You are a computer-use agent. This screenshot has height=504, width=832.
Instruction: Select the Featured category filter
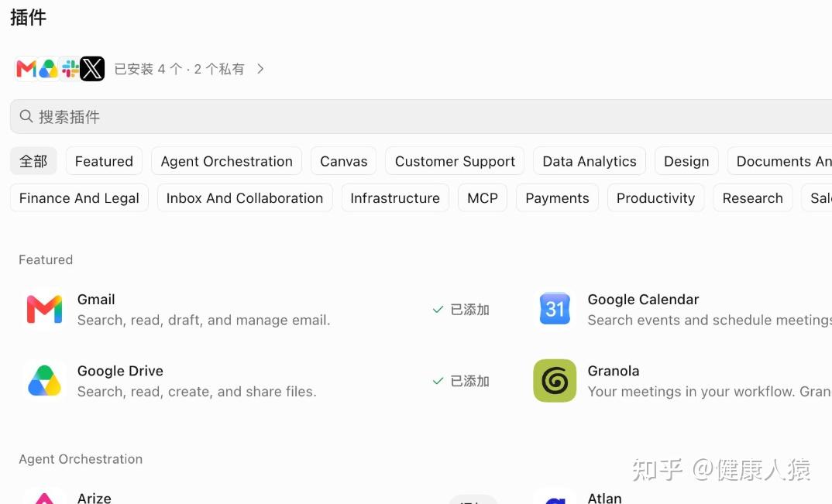(104, 161)
